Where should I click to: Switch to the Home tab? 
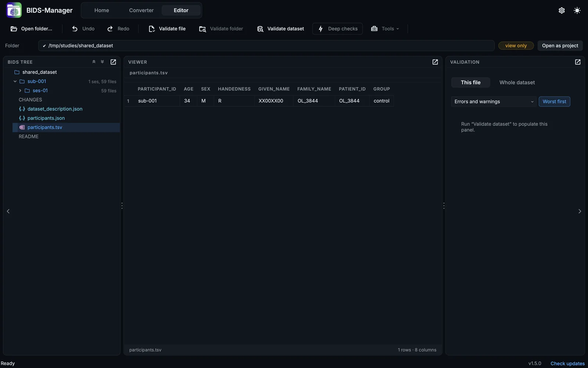tap(101, 10)
